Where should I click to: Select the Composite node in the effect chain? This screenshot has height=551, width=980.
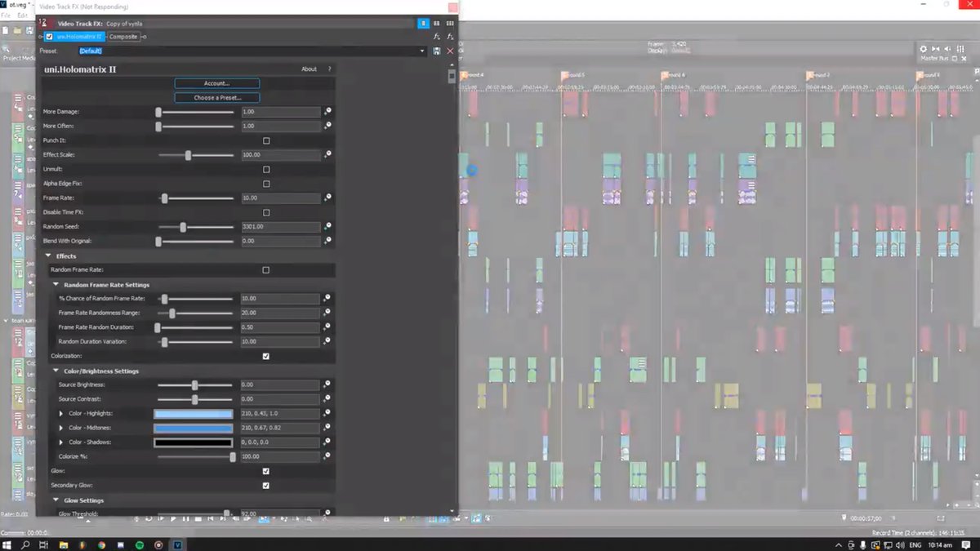pos(123,37)
